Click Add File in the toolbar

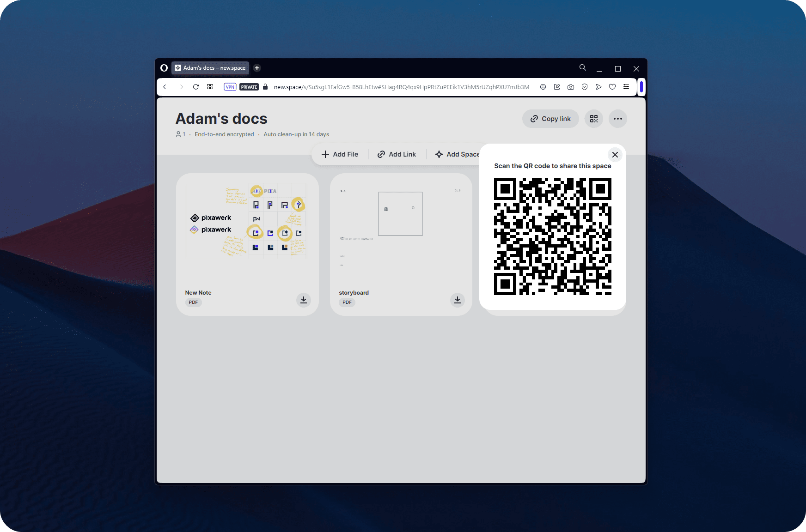point(340,154)
